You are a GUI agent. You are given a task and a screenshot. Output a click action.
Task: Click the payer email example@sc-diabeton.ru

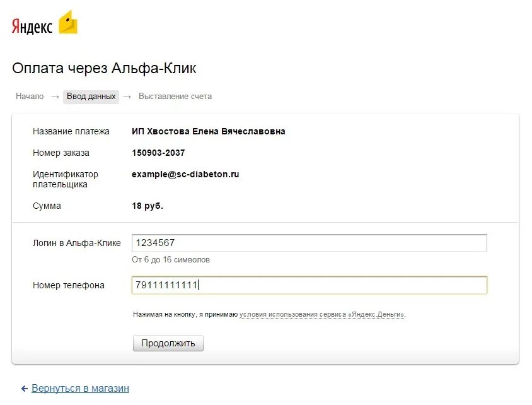point(185,174)
